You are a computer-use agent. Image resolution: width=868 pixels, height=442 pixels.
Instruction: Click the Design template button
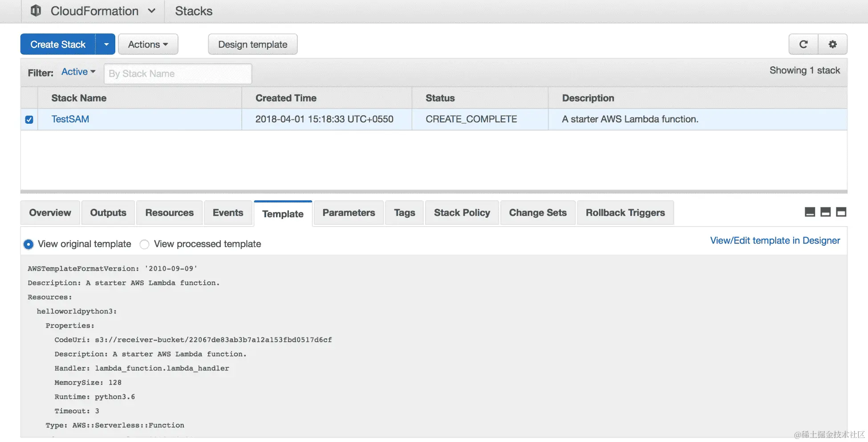(x=253, y=44)
